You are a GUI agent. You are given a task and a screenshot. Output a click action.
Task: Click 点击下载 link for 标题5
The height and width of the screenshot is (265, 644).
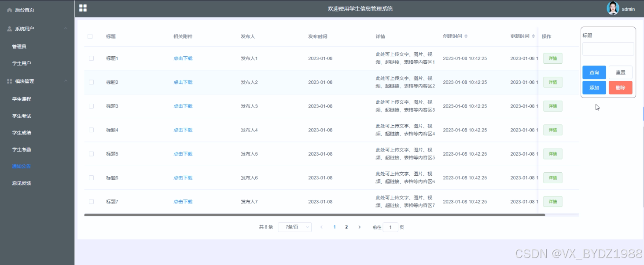(183, 154)
